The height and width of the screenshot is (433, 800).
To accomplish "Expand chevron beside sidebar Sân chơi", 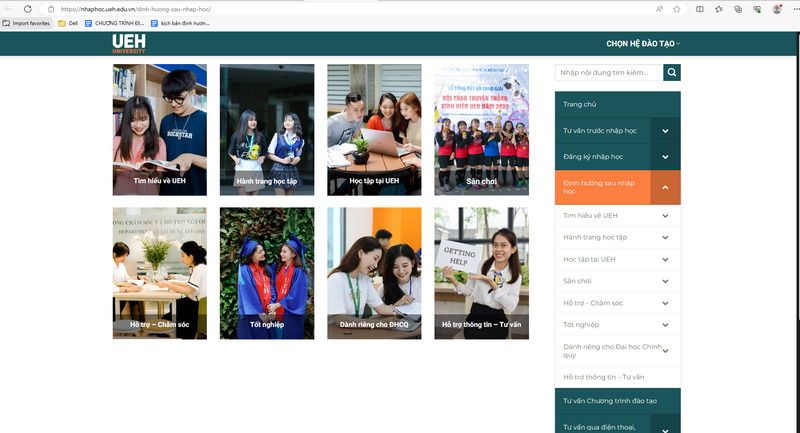I will pyautogui.click(x=665, y=281).
